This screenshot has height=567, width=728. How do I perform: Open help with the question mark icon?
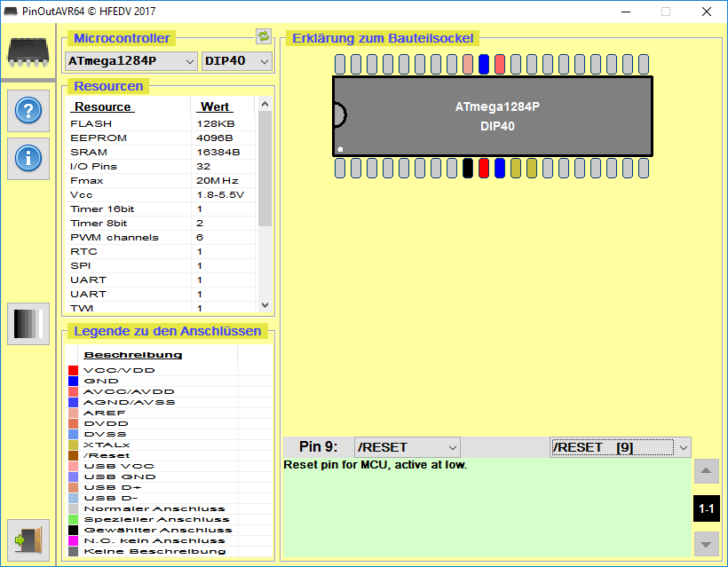click(28, 110)
